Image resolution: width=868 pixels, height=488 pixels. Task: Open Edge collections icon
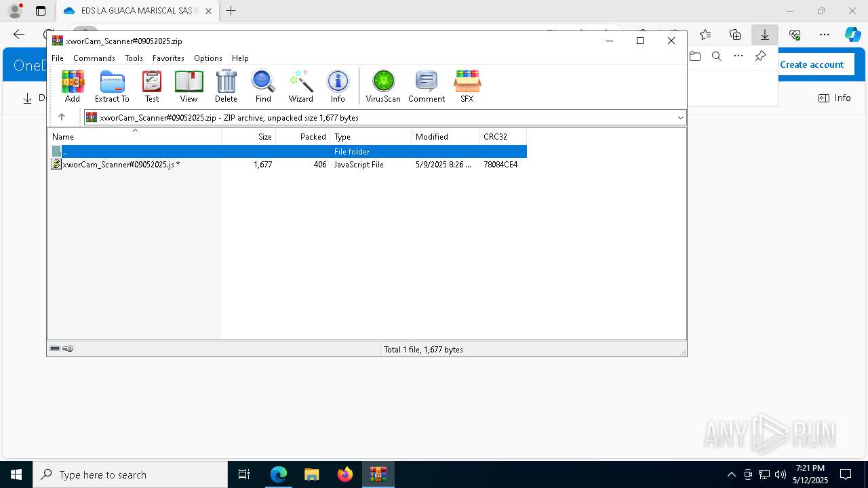coord(735,35)
